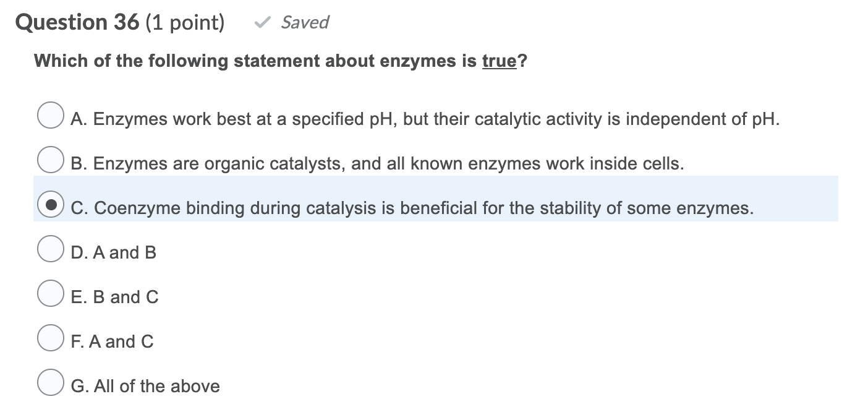This screenshot has width=868, height=412.
Task: Select radio button for option A
Action: tap(50, 114)
